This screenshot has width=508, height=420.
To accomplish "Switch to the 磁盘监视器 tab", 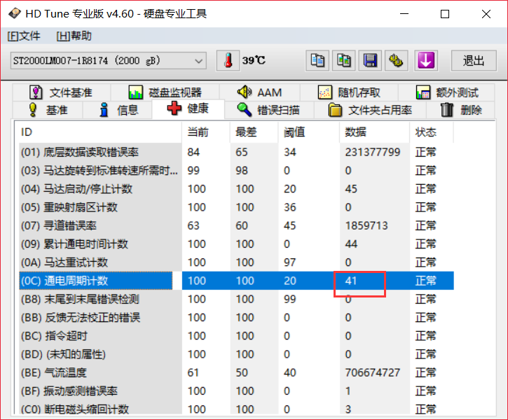I will click(165, 92).
